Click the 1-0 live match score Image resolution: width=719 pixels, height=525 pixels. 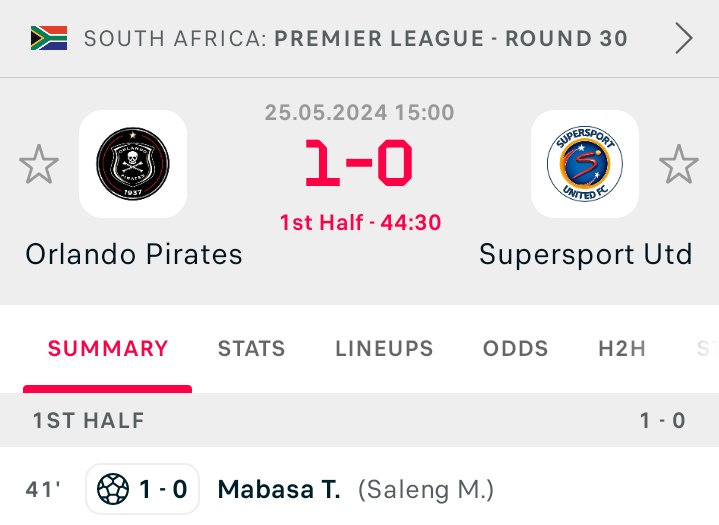359,165
